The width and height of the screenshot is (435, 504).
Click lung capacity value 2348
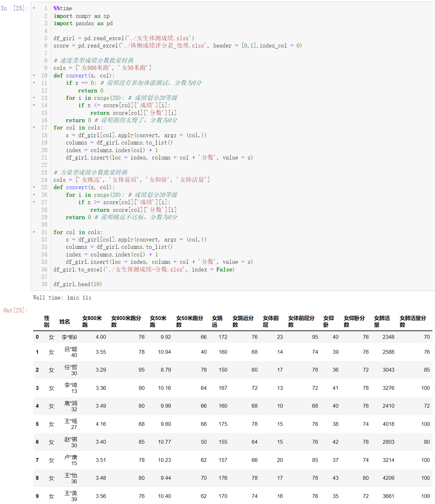click(x=388, y=337)
